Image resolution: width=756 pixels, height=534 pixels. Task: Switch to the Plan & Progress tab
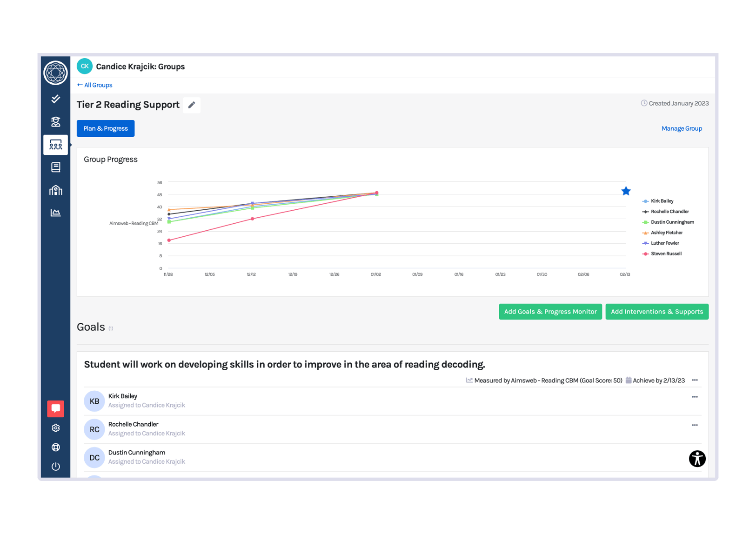[x=105, y=128]
